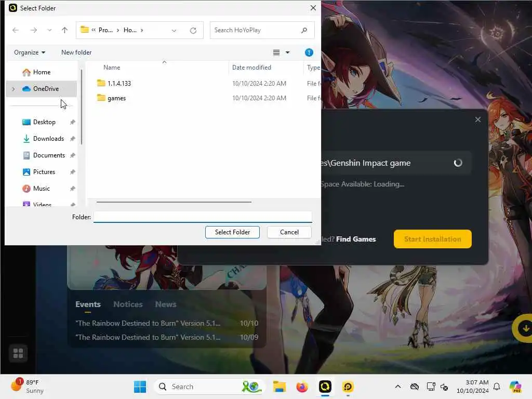Sort by Name column header
This screenshot has width=532, height=399.
pyautogui.click(x=112, y=68)
